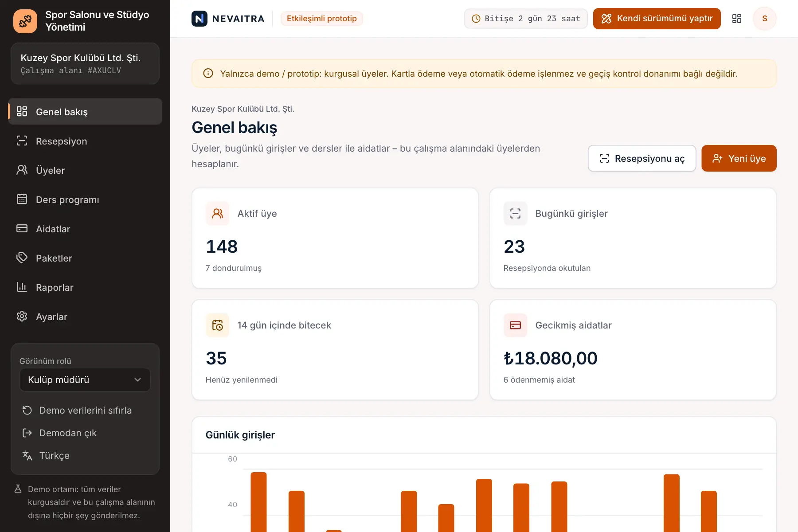
Task: Open Resepsiyon from the sidebar
Action: 85,141
